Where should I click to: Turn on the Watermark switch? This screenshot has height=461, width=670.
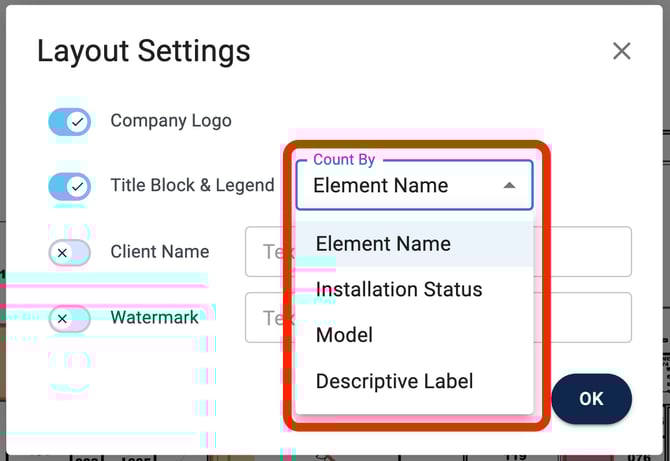click(69, 319)
